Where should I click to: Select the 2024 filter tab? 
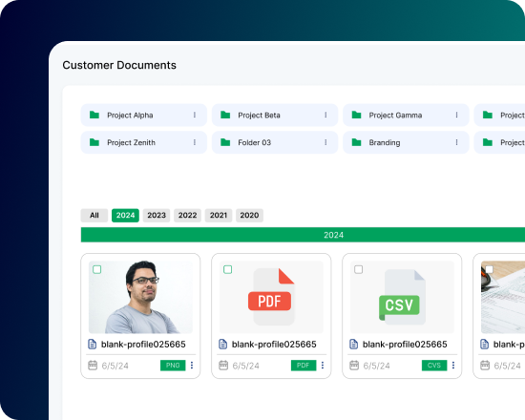click(x=125, y=216)
